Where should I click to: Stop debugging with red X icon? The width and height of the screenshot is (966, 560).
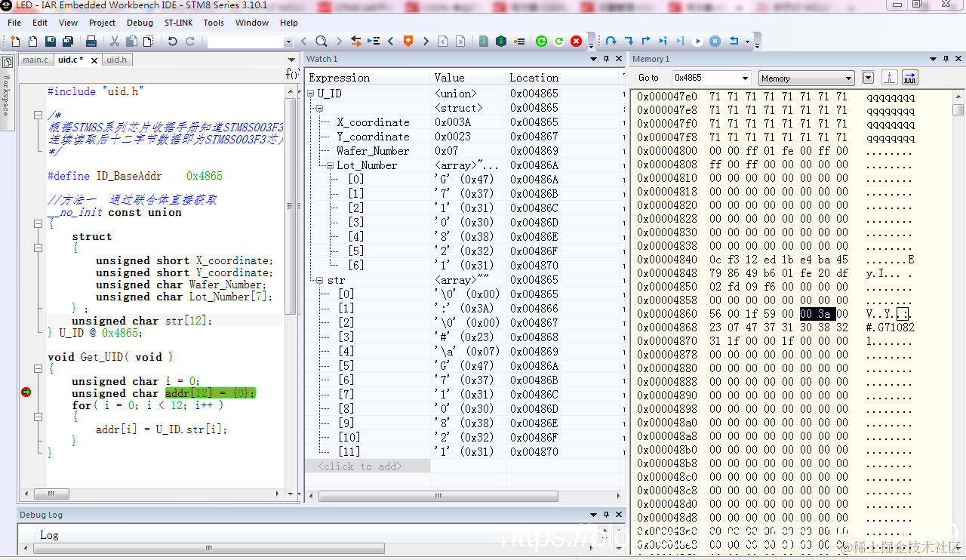point(577,42)
